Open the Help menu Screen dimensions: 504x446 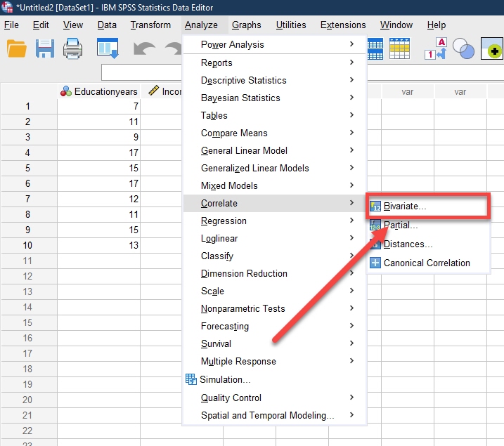[x=437, y=25]
